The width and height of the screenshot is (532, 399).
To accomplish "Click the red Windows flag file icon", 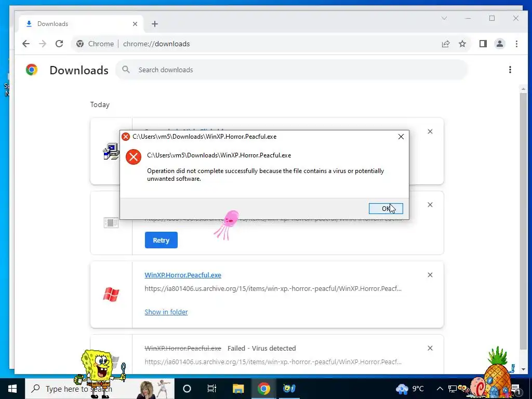I will click(x=111, y=294).
